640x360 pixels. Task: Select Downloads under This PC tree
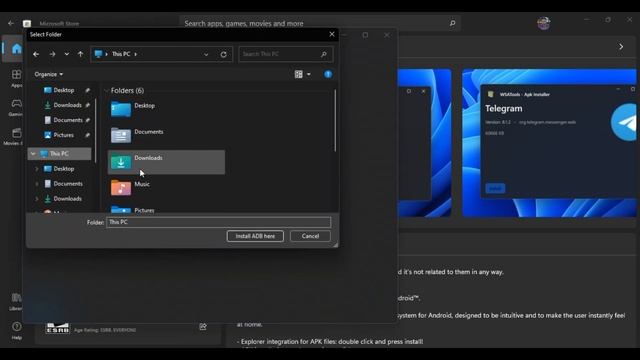[x=67, y=199]
